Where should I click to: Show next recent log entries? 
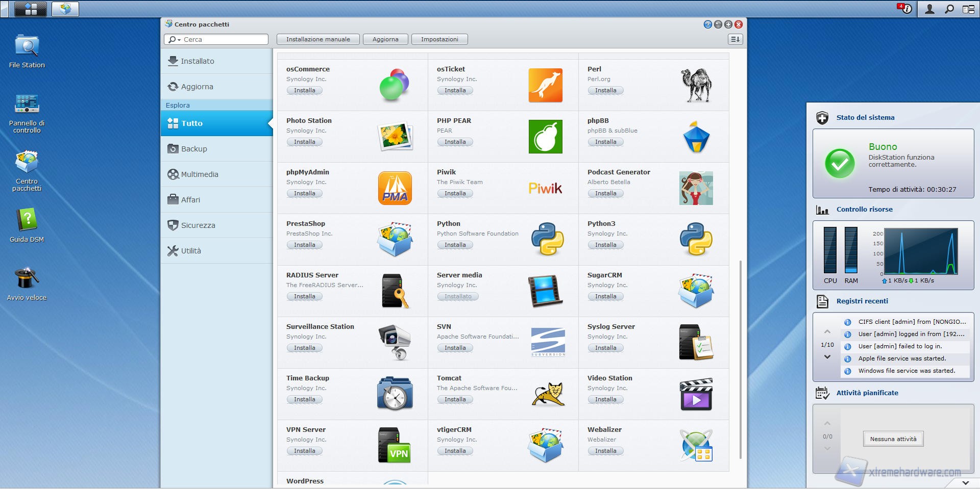pyautogui.click(x=827, y=357)
